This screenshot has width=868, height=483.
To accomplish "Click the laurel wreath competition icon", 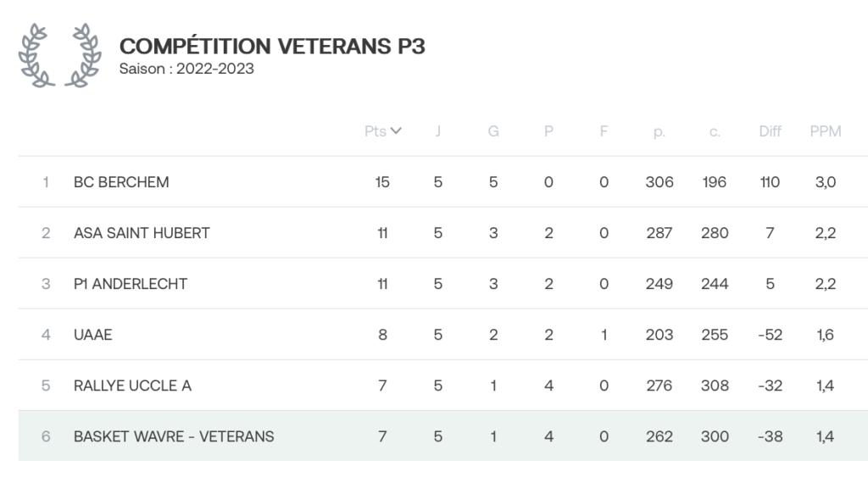I will point(60,55).
